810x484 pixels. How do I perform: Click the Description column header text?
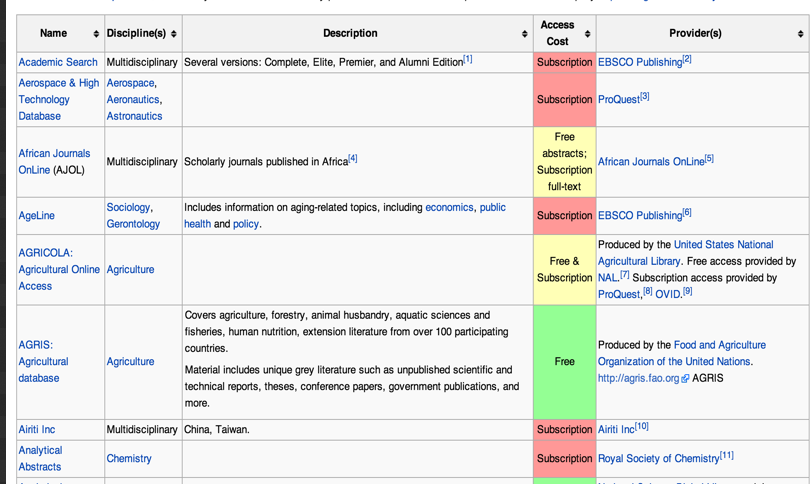(x=350, y=33)
